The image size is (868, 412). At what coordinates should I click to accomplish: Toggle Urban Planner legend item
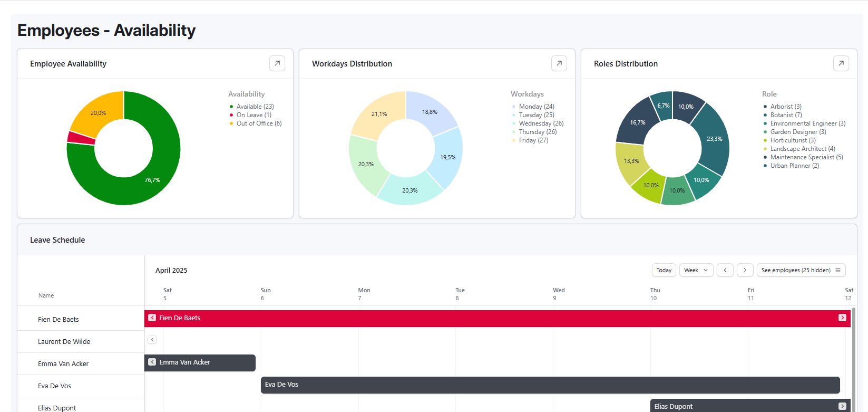(x=792, y=166)
